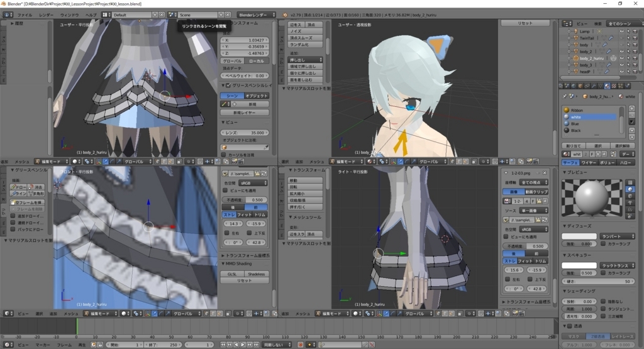The image size is (644, 349).
Task: Select cube preview type icon
Action: tap(630, 196)
